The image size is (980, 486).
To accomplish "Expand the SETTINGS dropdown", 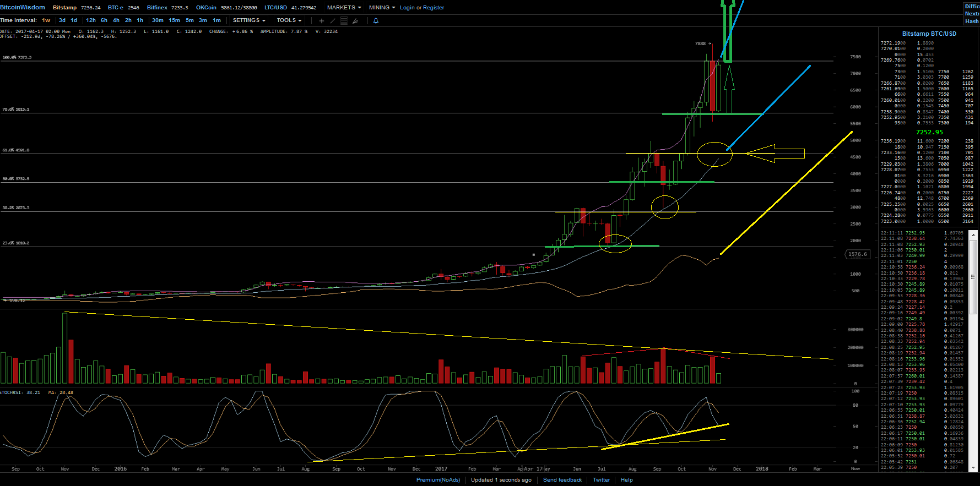I will 249,20.
